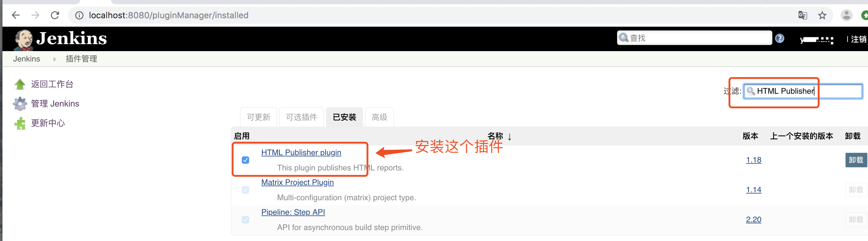
Task: Open search help question mark icon
Action: pyautogui.click(x=779, y=38)
